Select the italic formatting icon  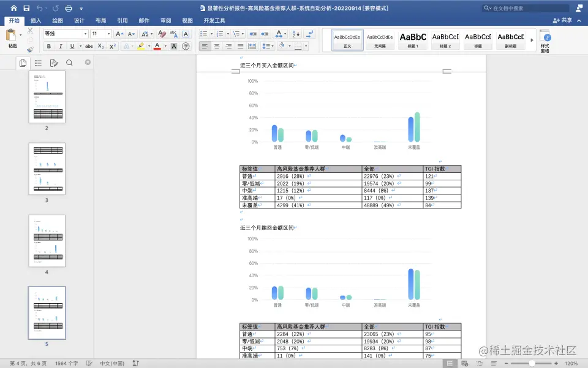coord(61,46)
